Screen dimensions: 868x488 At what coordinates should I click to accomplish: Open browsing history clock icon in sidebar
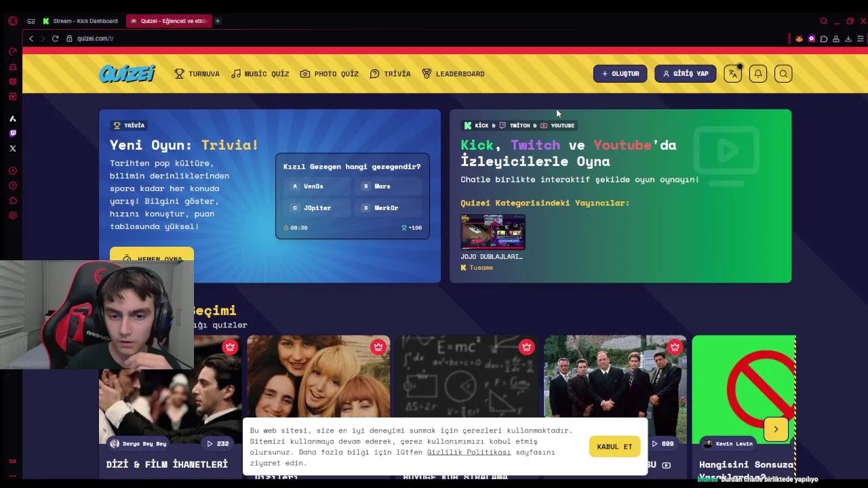[x=12, y=186]
